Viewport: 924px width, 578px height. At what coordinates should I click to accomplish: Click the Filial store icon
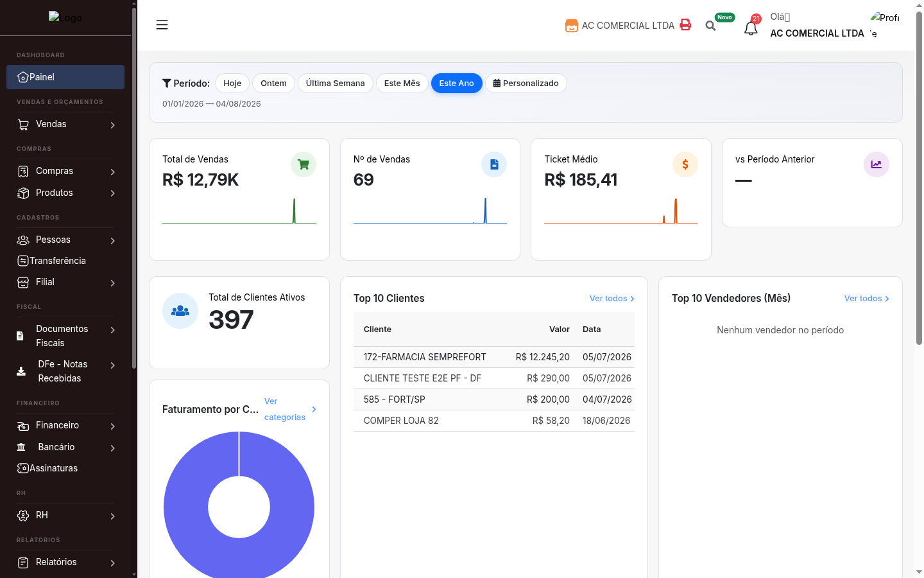click(x=23, y=282)
